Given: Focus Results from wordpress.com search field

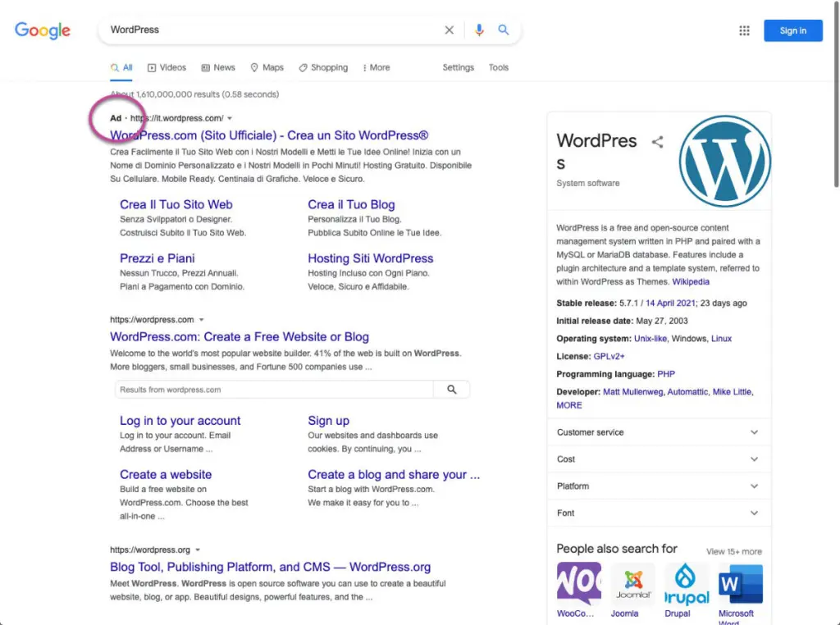Looking at the screenshot, I should [x=274, y=390].
